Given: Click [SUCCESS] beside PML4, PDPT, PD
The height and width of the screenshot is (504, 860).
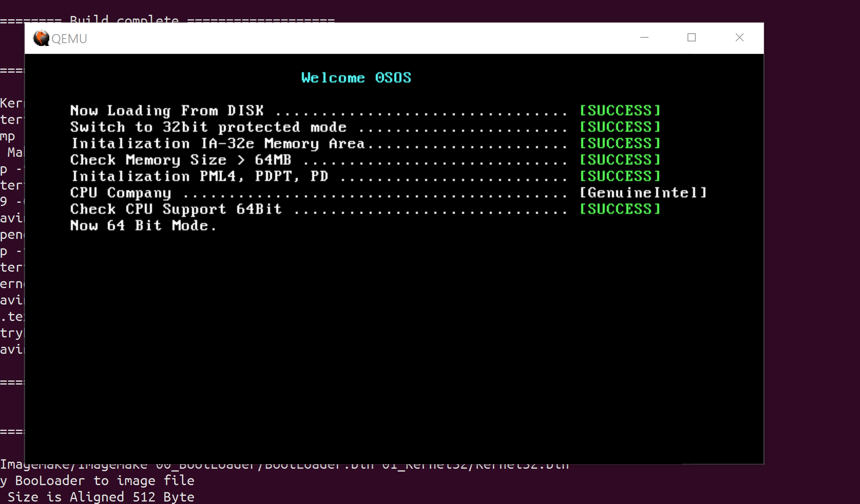Looking at the screenshot, I should (x=620, y=176).
